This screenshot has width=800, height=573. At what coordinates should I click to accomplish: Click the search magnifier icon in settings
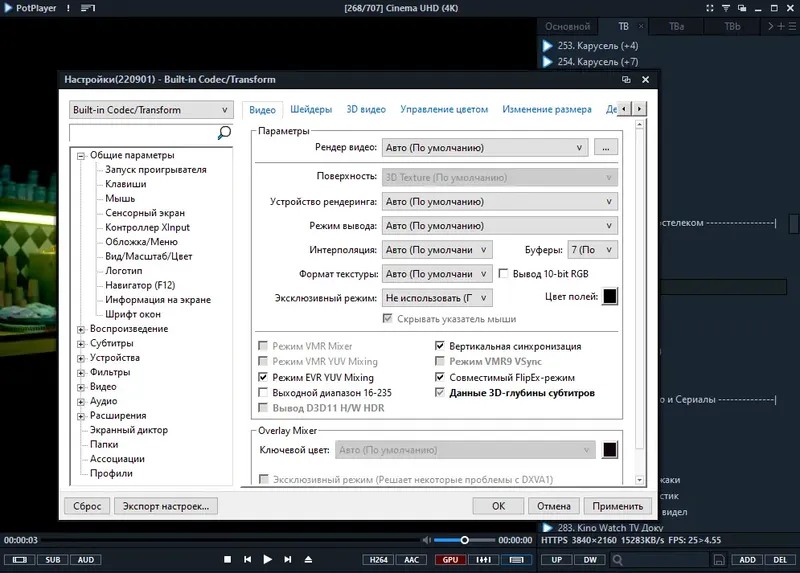point(224,132)
